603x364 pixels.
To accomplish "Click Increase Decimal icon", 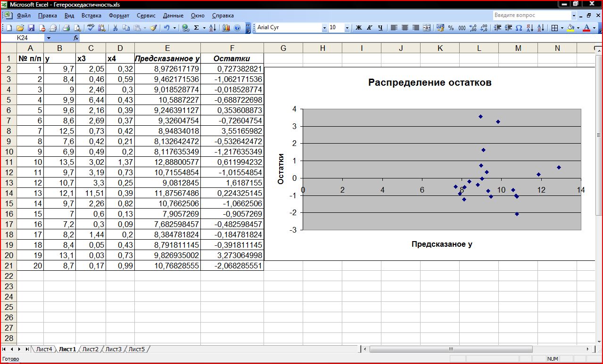I will click(x=473, y=28).
